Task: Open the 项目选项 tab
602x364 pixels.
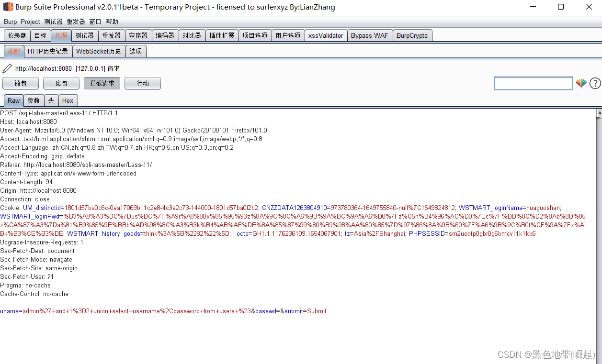Action: 255,35
